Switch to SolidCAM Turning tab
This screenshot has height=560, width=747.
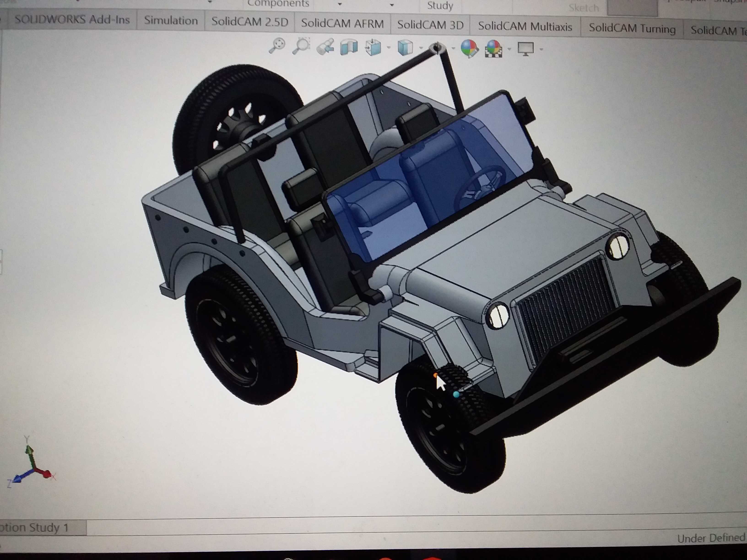pyautogui.click(x=632, y=28)
